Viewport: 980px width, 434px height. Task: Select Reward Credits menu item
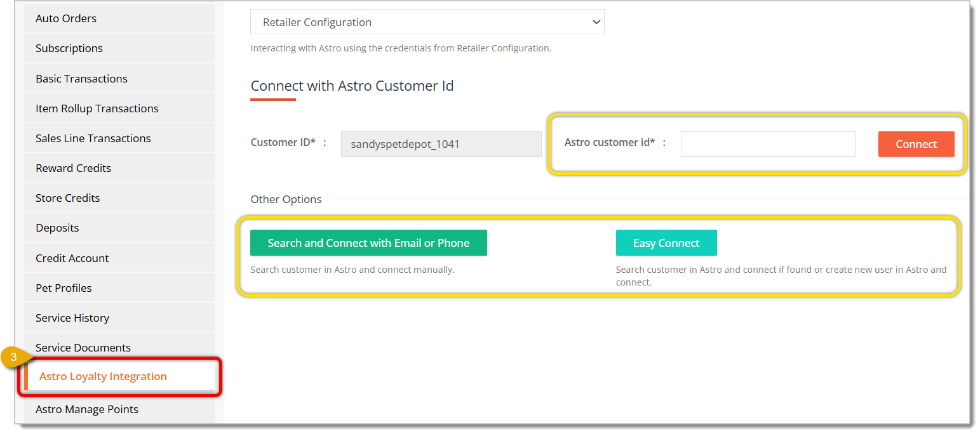[x=119, y=168]
